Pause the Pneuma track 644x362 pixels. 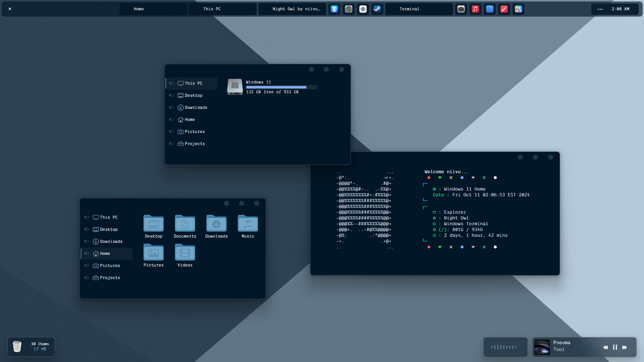click(x=615, y=347)
